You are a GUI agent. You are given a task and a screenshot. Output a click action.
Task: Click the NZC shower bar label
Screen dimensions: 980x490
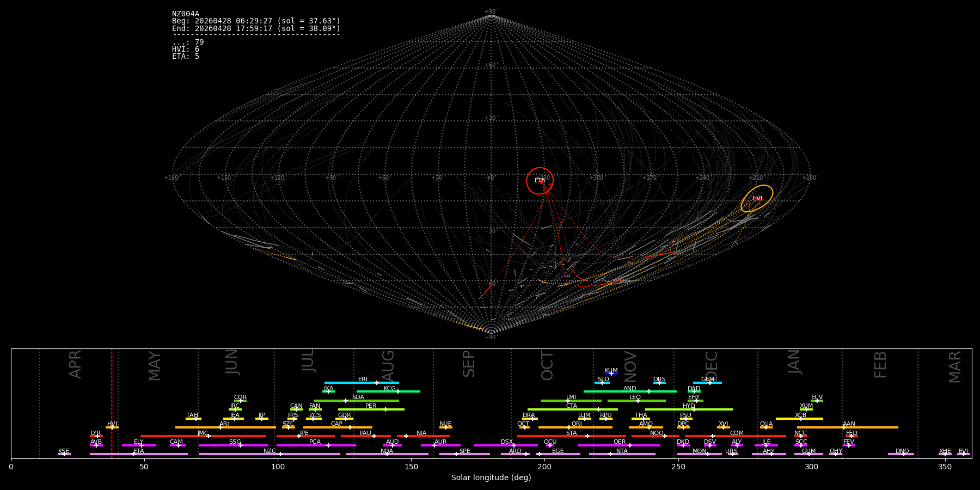[269, 451]
